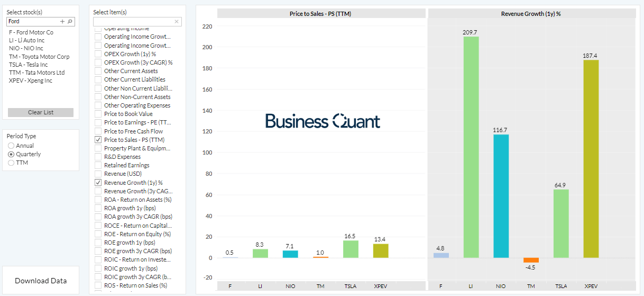Image resolution: width=644 pixels, height=296 pixels.
Task: Check the ROA growth 3y CAGR (bps) item
Action: click(98, 217)
